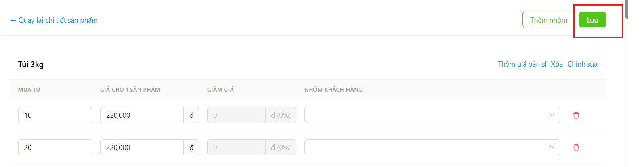The width and height of the screenshot is (644, 167).
Task: Open customer group dropdown in second row
Action: 432,147
